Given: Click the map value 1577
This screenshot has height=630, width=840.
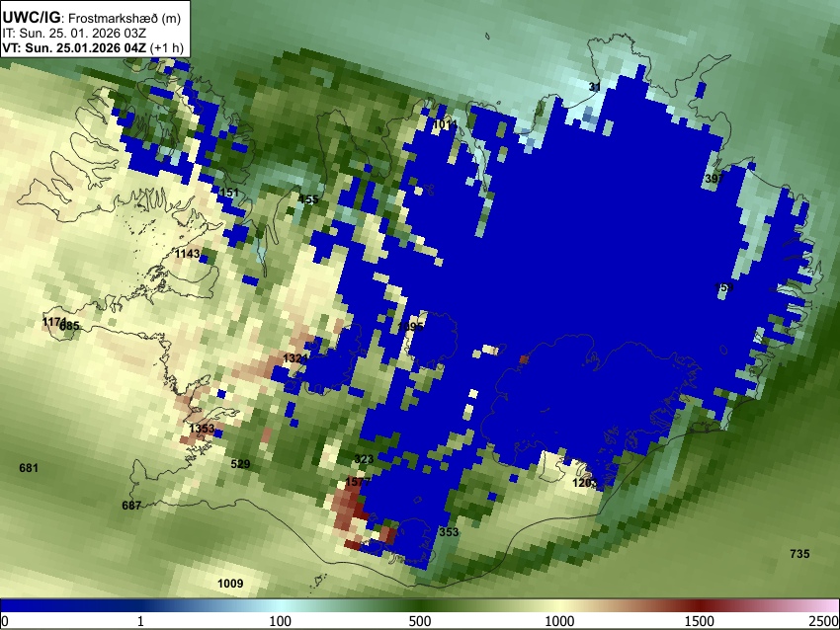Looking at the screenshot, I should (x=358, y=481).
